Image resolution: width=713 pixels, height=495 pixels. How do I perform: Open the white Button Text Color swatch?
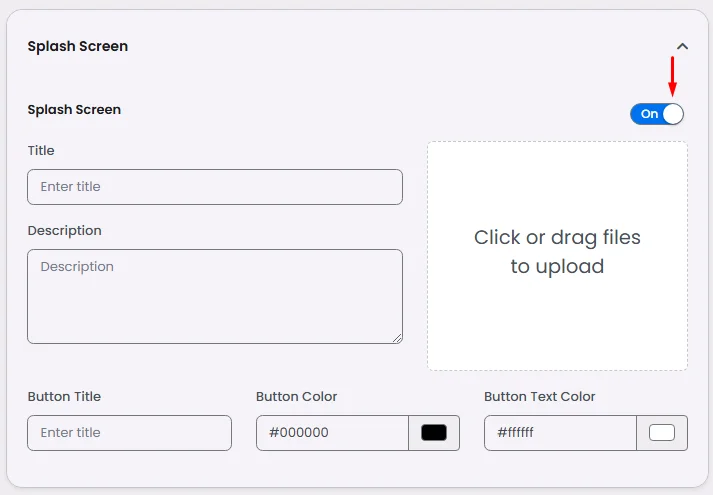(662, 433)
